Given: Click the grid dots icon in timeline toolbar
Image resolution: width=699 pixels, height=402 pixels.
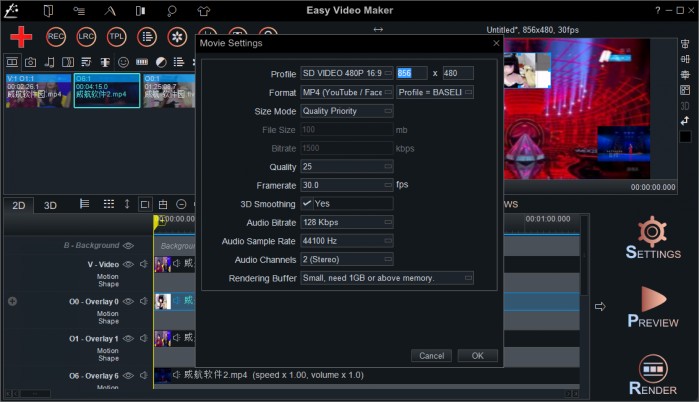Looking at the screenshot, I should [x=108, y=204].
